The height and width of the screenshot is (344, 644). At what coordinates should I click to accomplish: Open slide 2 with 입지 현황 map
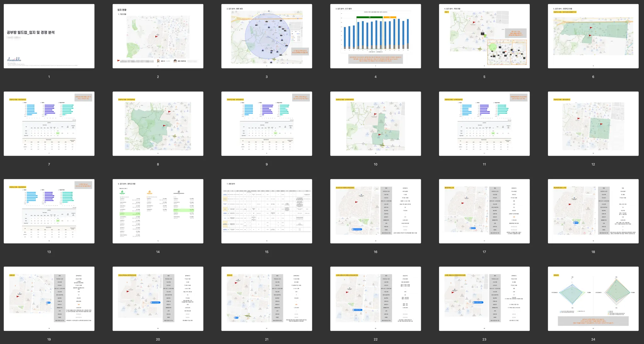click(x=158, y=36)
